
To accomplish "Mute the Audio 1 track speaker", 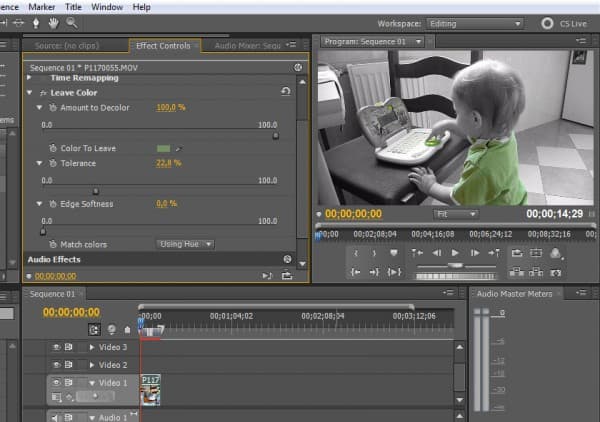I will tap(55, 417).
